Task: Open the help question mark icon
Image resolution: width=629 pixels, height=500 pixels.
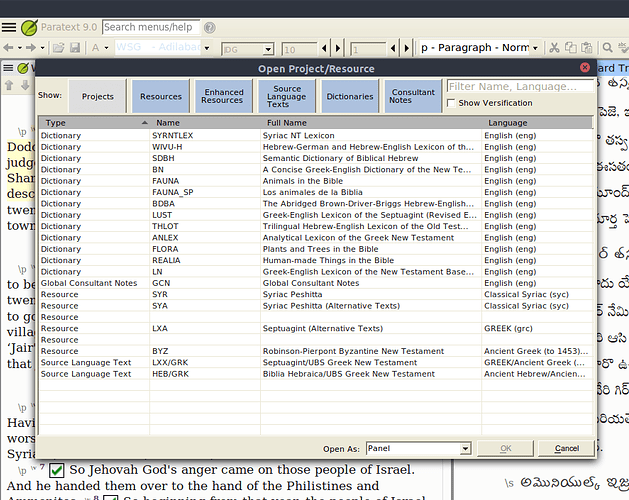Action: coord(209,27)
